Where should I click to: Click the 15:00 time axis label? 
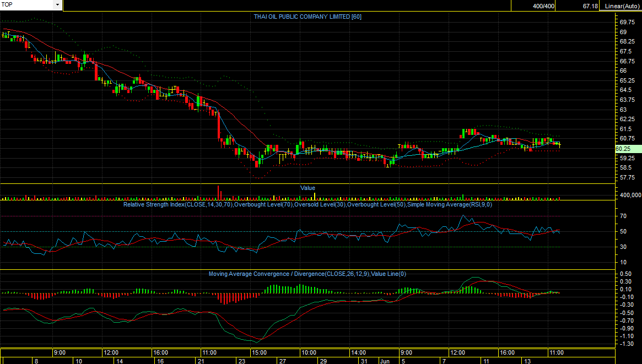[260, 352]
